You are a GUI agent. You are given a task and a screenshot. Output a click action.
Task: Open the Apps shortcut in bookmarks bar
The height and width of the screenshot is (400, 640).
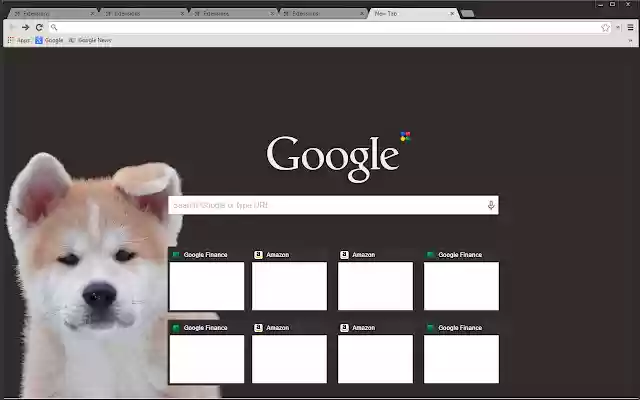coord(19,40)
